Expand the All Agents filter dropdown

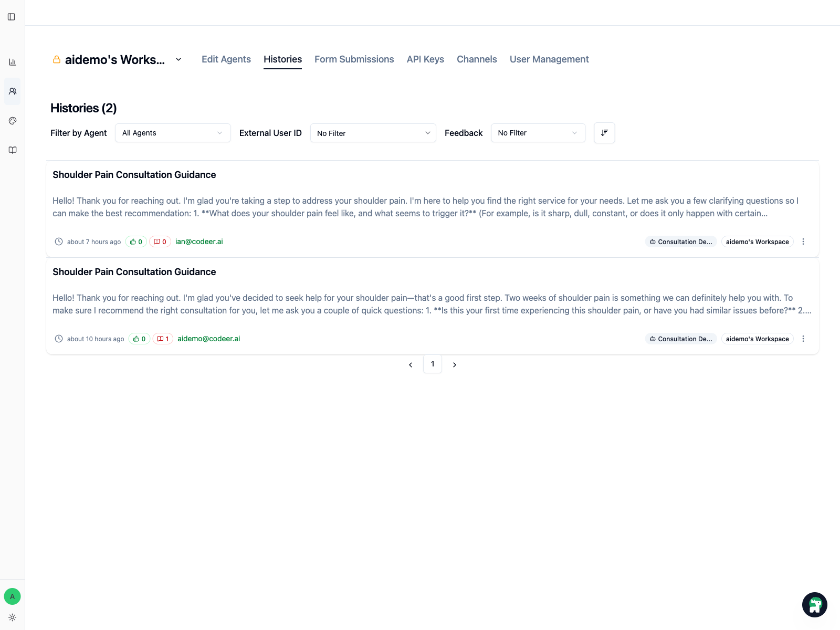172,133
